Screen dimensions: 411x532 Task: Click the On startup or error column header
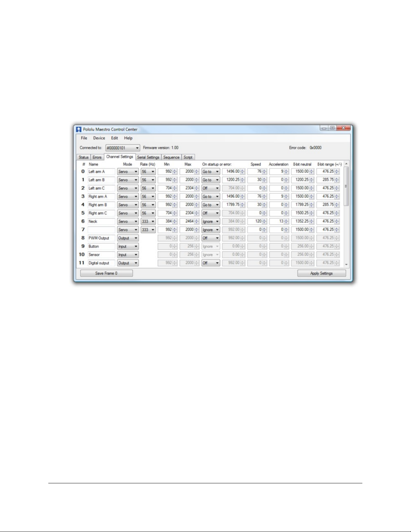(x=217, y=164)
